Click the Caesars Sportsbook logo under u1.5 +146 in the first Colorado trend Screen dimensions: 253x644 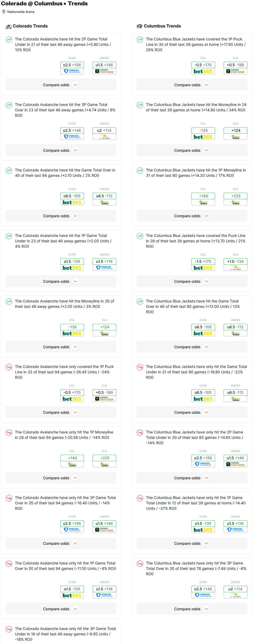(104, 71)
